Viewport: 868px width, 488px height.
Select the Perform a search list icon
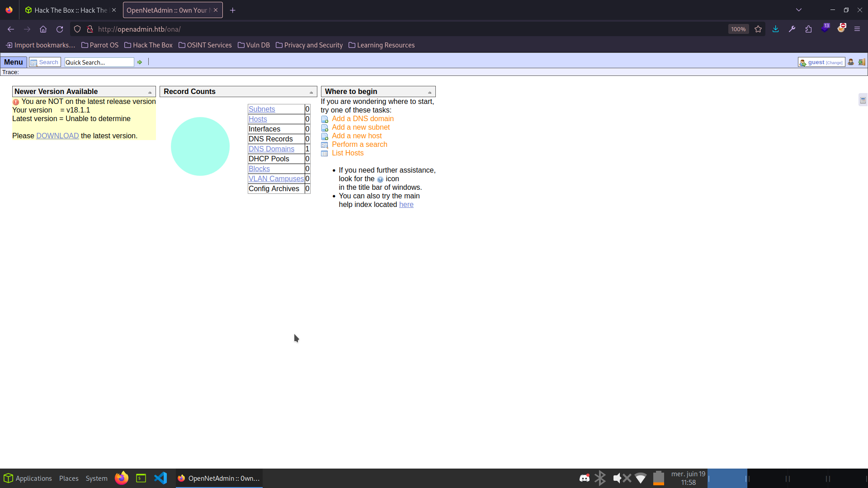(x=325, y=145)
